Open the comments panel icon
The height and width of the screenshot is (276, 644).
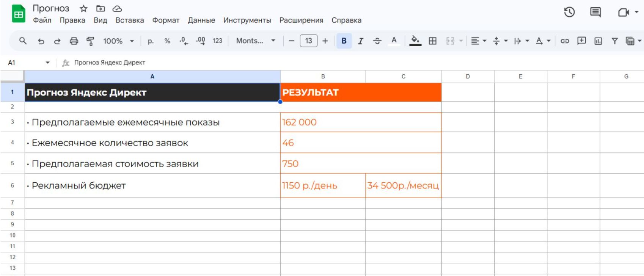(595, 13)
